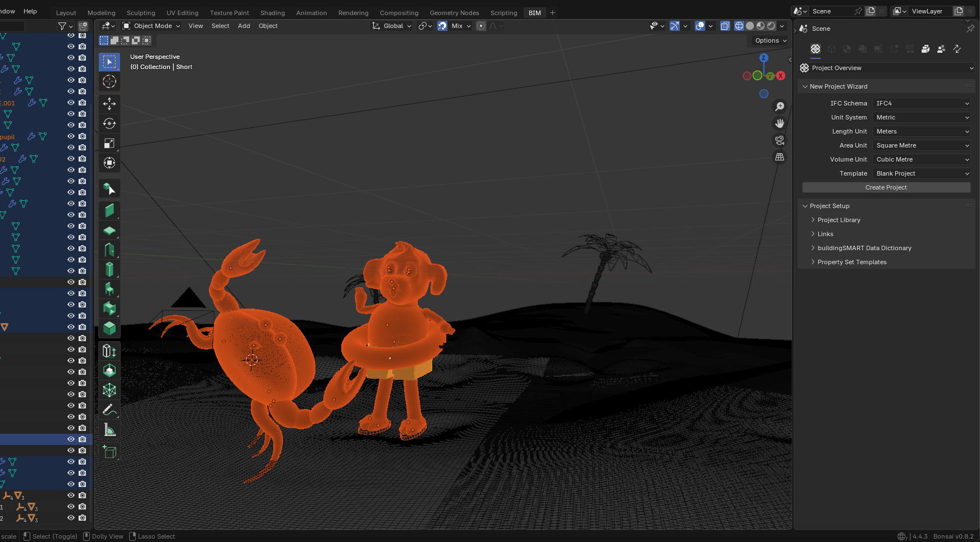Click the blue Z axis gizmo
980x542 pixels.
click(764, 58)
